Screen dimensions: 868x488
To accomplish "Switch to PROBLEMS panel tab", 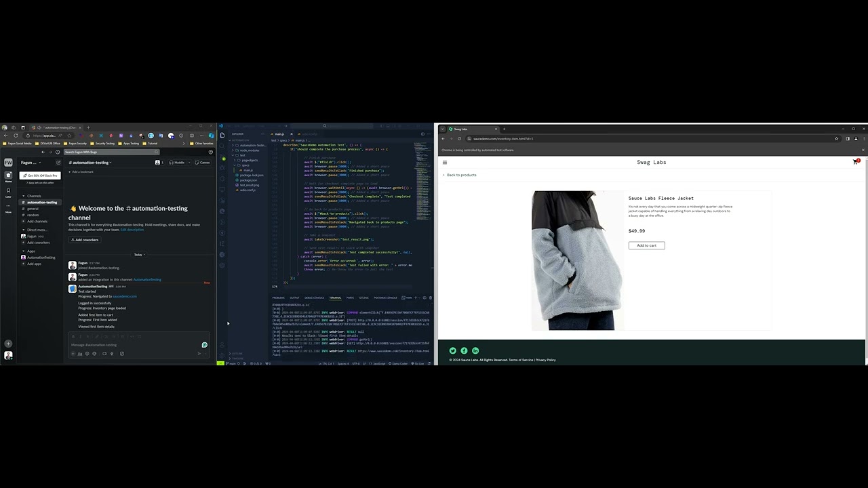I will 279,298.
